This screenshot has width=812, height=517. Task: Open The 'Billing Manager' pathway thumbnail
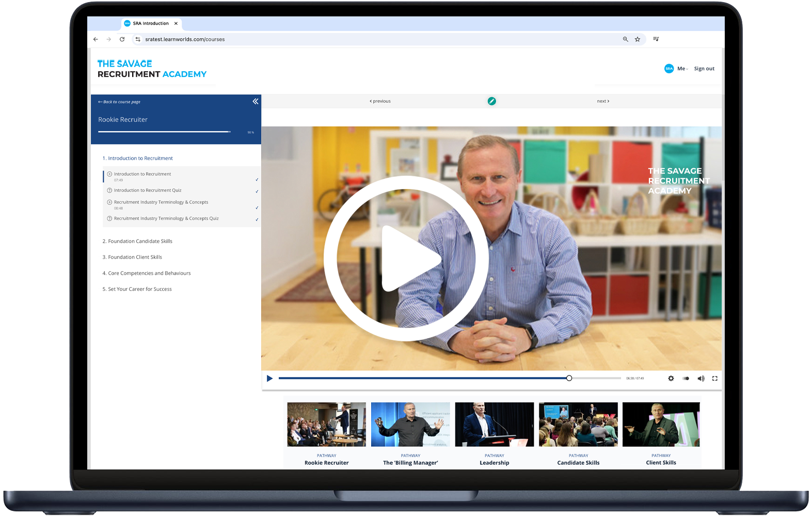point(410,425)
